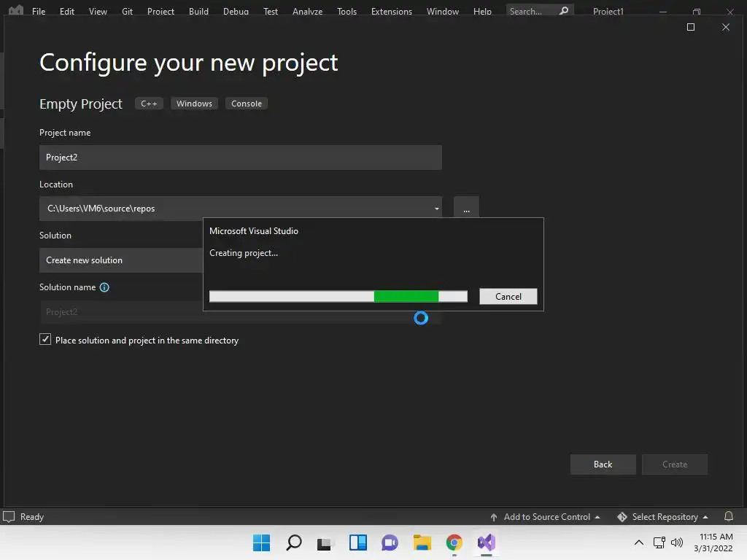Open the Visual Studio logo menu icon
Image resolution: width=747 pixels, height=560 pixels.
pyautogui.click(x=16, y=10)
